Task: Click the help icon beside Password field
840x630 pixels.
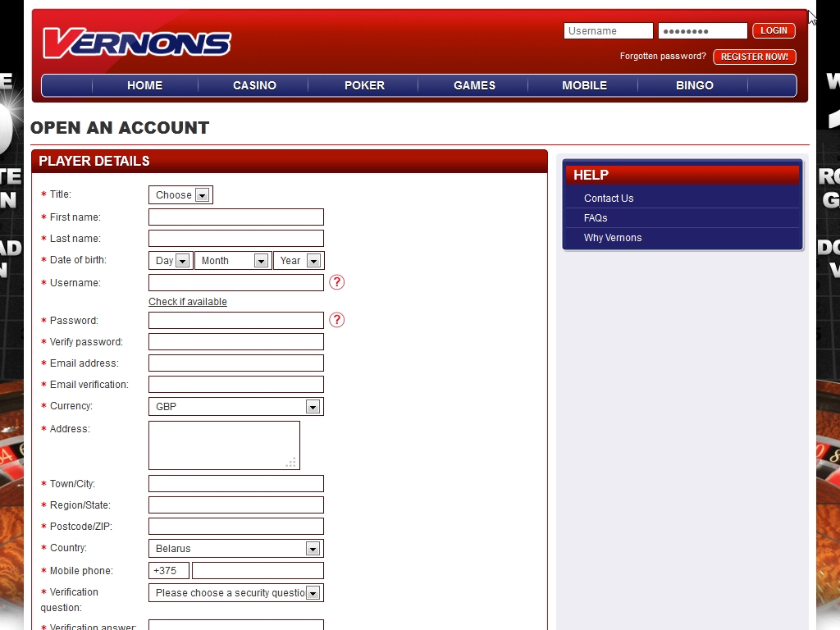Action: pyautogui.click(x=336, y=320)
